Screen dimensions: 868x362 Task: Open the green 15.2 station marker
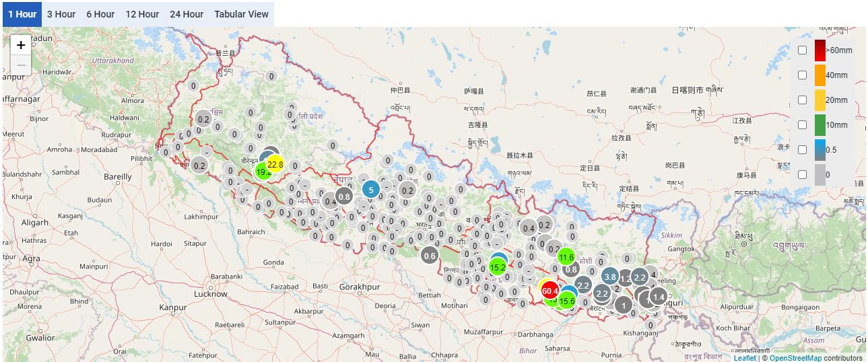pyautogui.click(x=498, y=267)
